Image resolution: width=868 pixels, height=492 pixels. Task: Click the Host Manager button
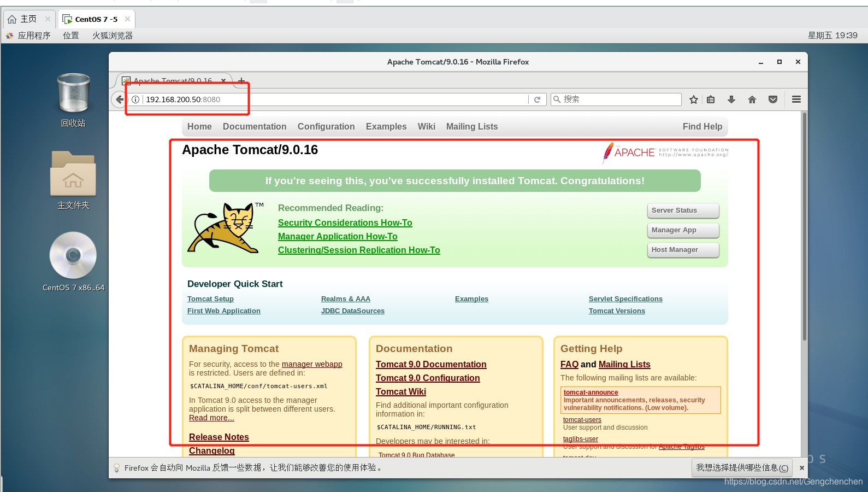coord(683,250)
